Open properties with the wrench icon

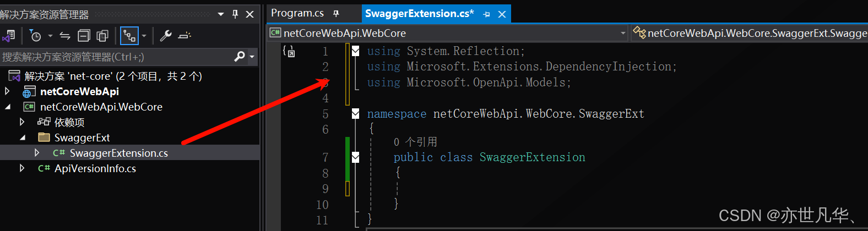(165, 36)
